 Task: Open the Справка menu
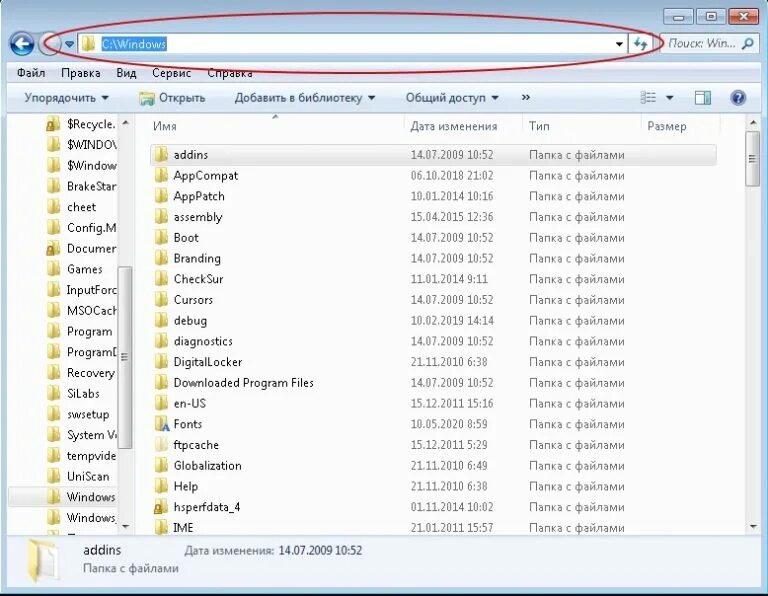coord(230,73)
